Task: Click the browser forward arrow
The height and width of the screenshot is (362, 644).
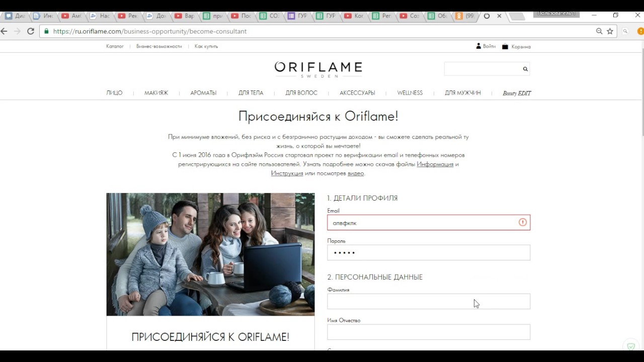Action: pos(17,31)
